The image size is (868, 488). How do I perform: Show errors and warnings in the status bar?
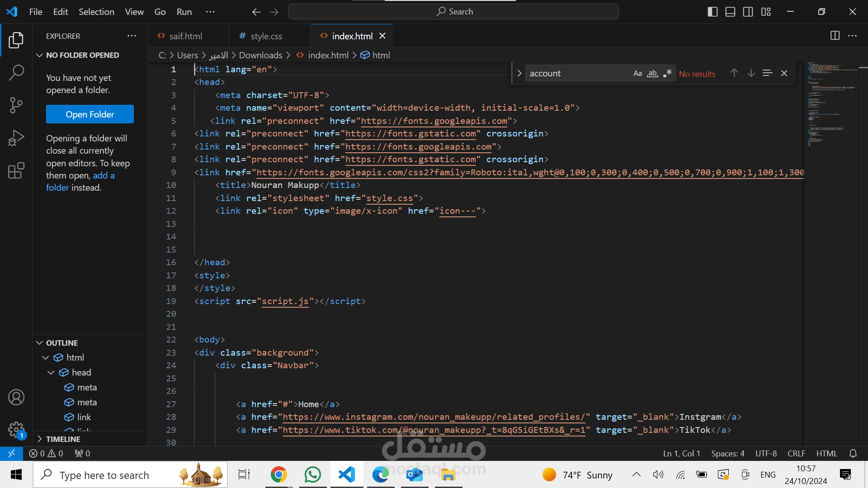46,453
